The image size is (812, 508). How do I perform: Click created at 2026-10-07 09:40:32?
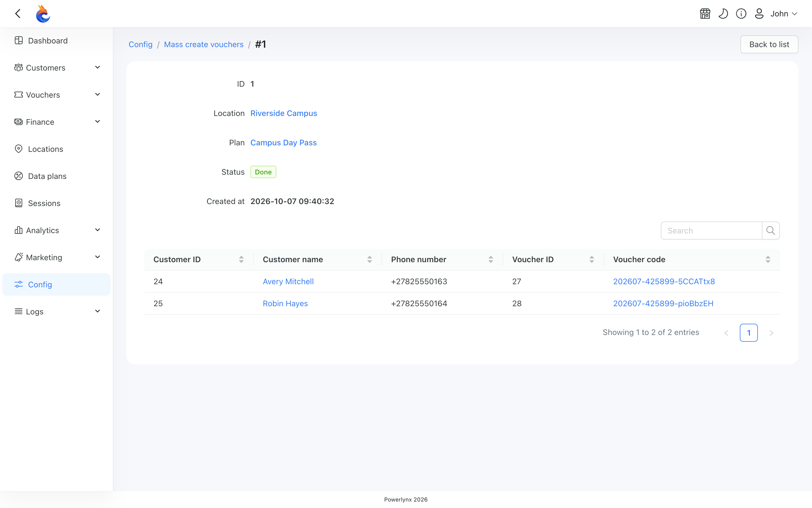point(292,201)
